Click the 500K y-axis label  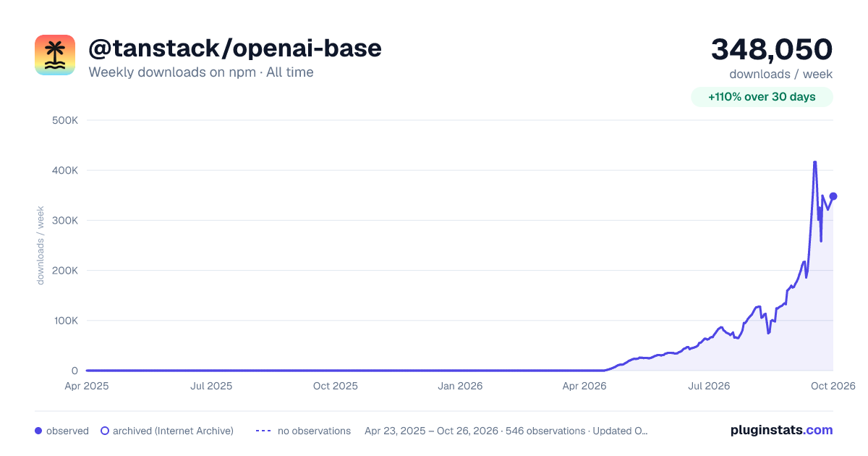pos(65,120)
